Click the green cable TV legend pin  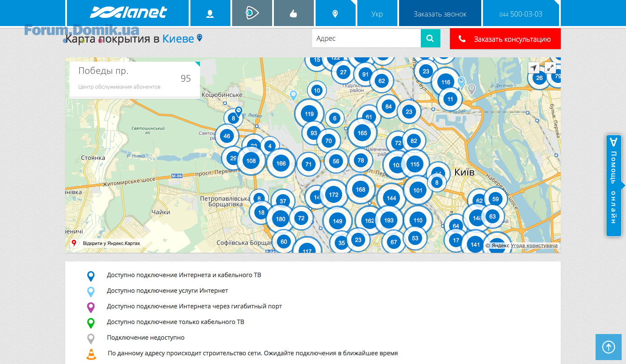[x=91, y=323]
